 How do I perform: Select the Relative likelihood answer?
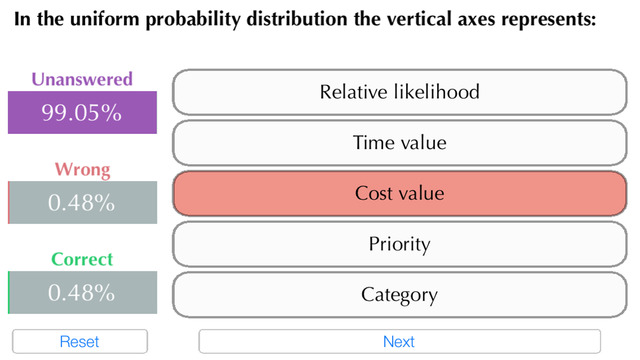[400, 92]
